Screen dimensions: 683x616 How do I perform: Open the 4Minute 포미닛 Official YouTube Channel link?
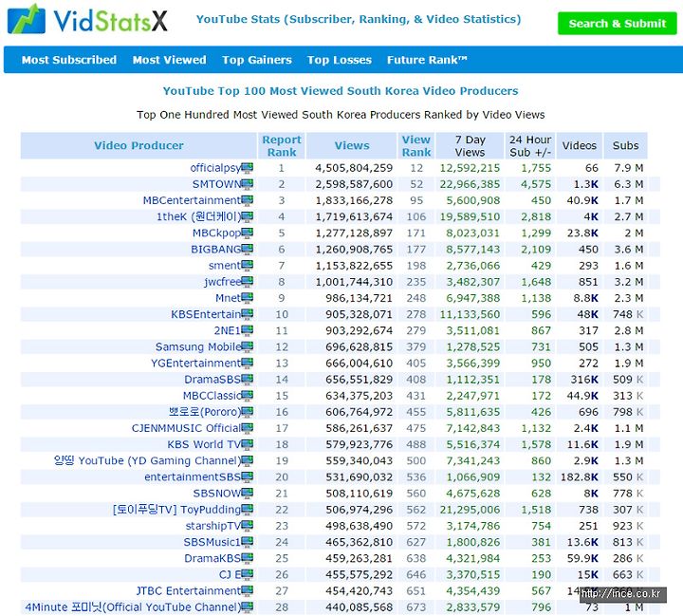click(x=134, y=607)
